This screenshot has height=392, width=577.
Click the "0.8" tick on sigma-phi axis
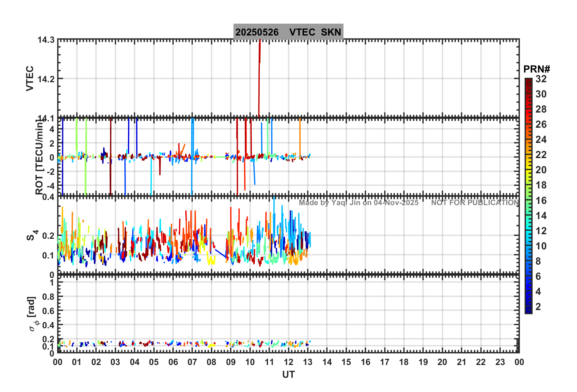tap(48, 297)
